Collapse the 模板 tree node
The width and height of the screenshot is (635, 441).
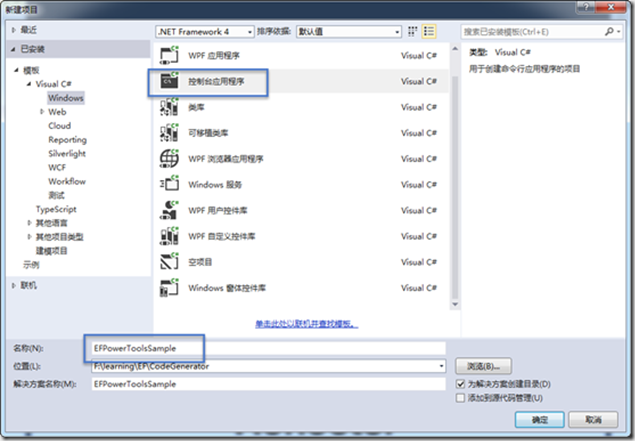coord(16,70)
